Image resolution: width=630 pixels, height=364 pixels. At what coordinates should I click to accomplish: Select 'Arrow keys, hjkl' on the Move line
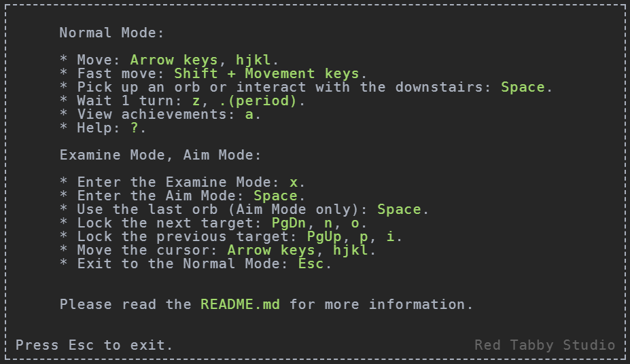[x=200, y=60]
